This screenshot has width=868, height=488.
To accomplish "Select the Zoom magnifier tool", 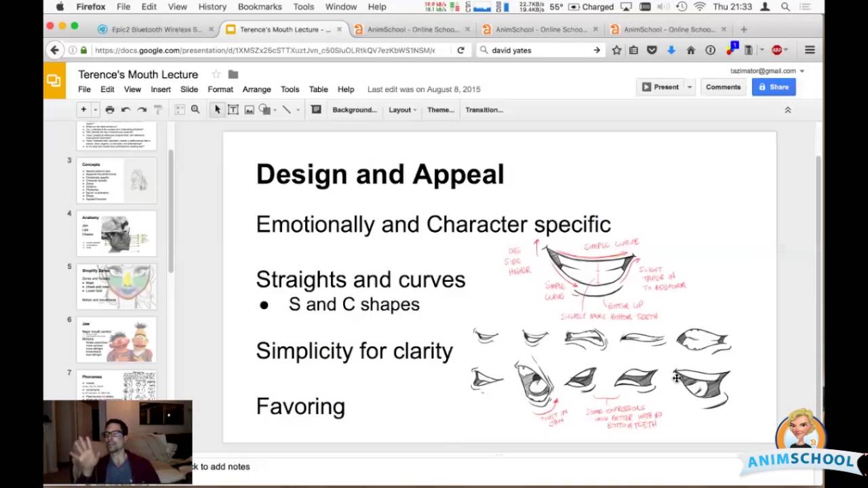I will coord(195,109).
